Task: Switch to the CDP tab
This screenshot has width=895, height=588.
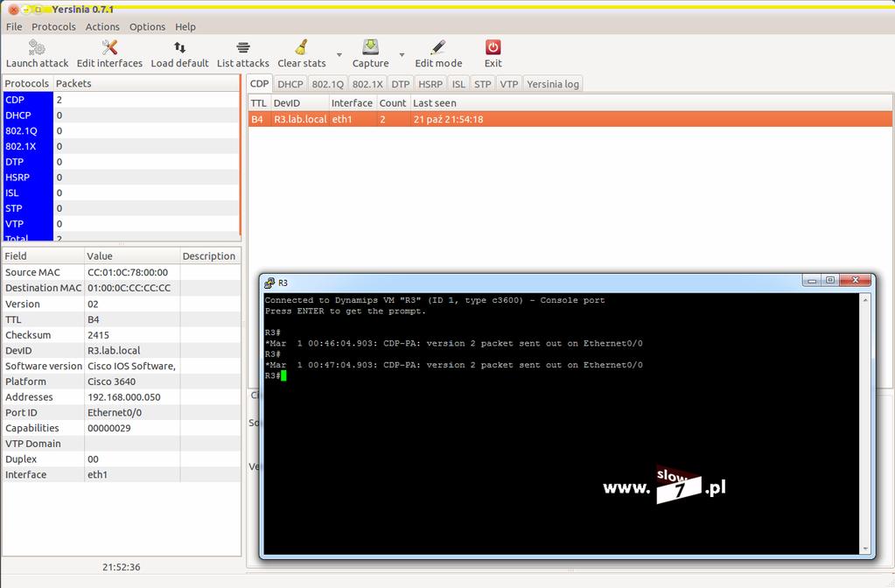Action: (259, 84)
